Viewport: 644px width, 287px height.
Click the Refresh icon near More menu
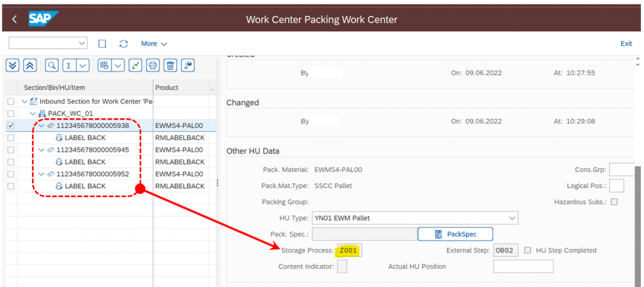(124, 43)
